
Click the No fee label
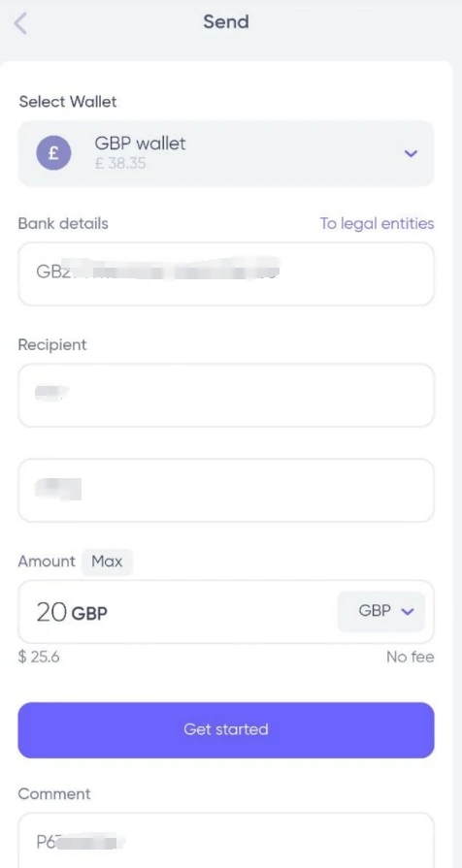[x=411, y=658]
